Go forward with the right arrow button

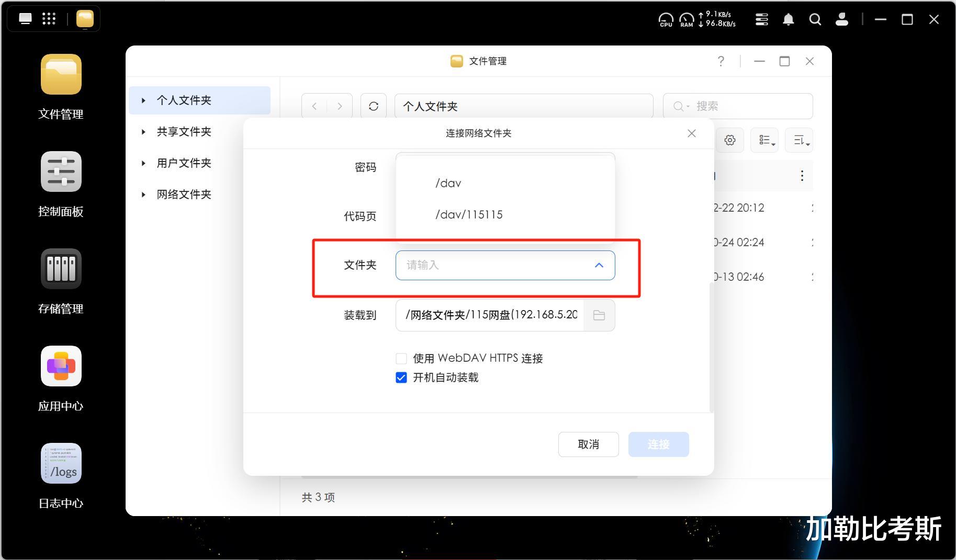340,106
